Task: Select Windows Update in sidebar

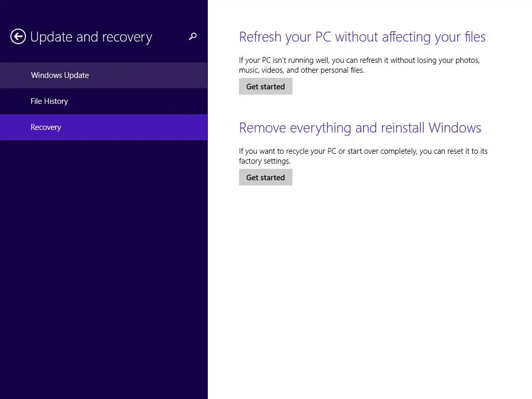Action: pyautogui.click(x=104, y=75)
